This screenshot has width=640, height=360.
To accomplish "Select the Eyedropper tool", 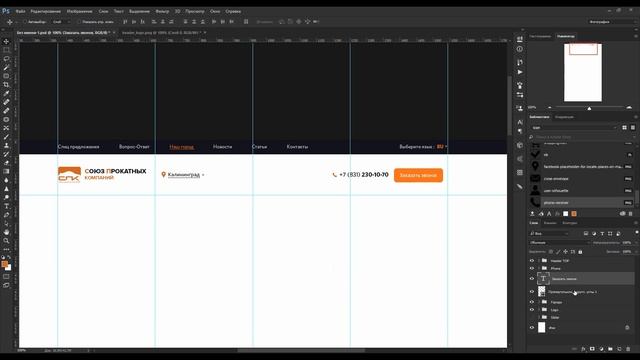I will point(6,93).
